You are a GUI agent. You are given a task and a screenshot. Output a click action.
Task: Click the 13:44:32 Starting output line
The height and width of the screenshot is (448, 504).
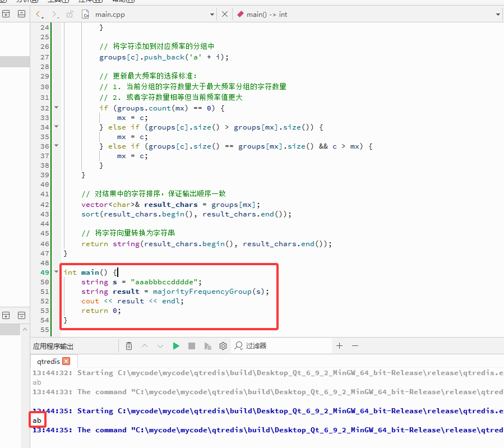coord(268,373)
